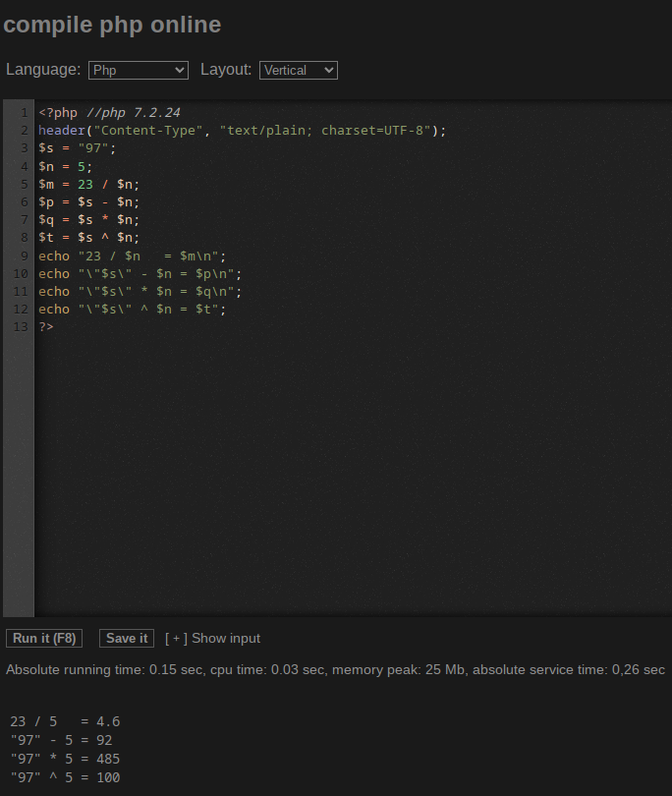Click the Absolute running time status text

coord(335,670)
